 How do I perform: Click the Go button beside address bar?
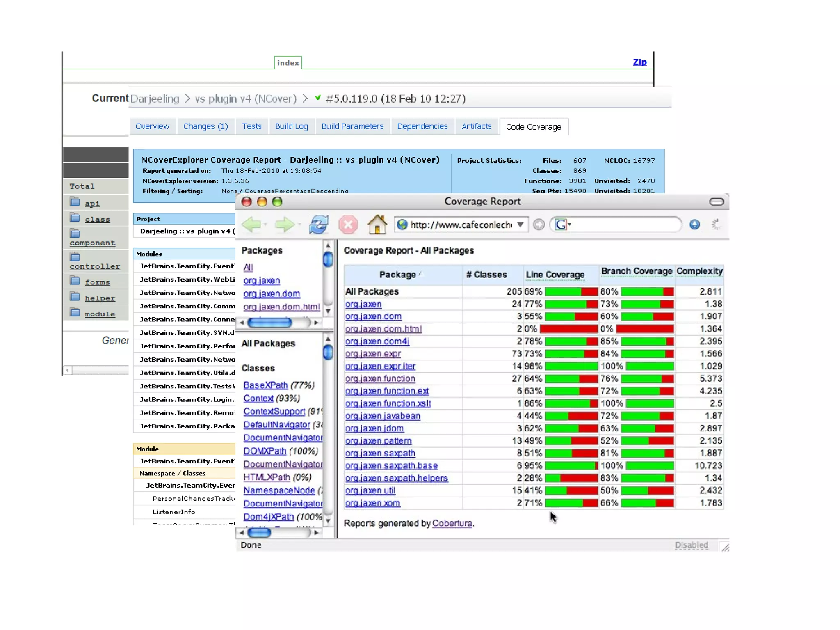coord(539,225)
